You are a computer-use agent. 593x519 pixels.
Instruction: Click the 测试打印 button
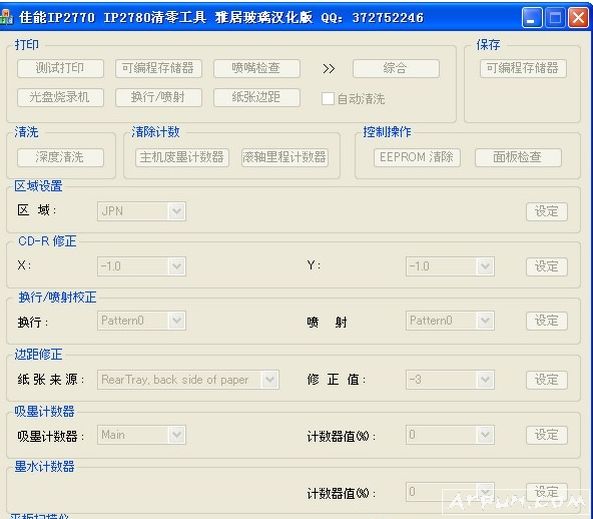tap(60, 68)
